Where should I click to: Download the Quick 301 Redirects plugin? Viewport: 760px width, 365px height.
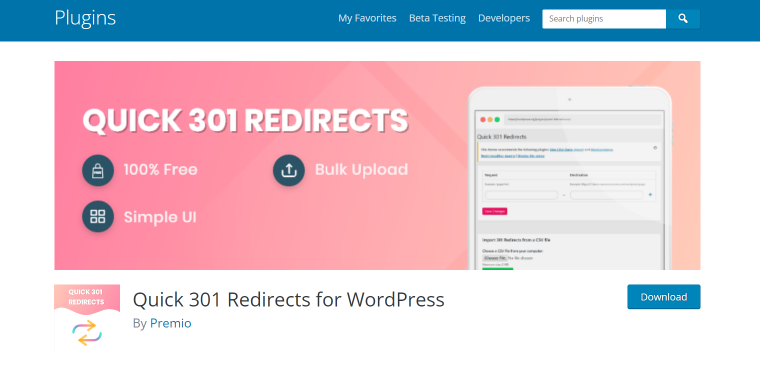[664, 297]
